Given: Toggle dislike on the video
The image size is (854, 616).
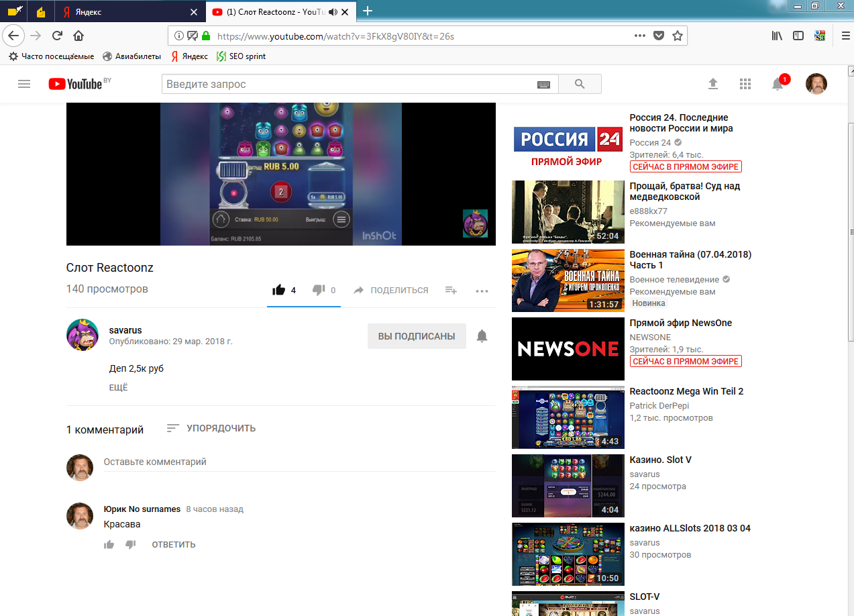Looking at the screenshot, I should pyautogui.click(x=319, y=290).
